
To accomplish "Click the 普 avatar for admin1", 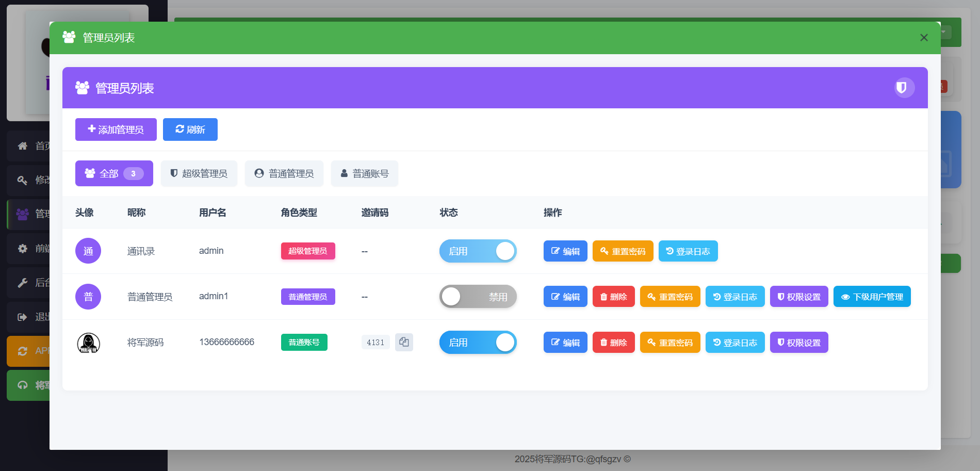I will pos(88,297).
